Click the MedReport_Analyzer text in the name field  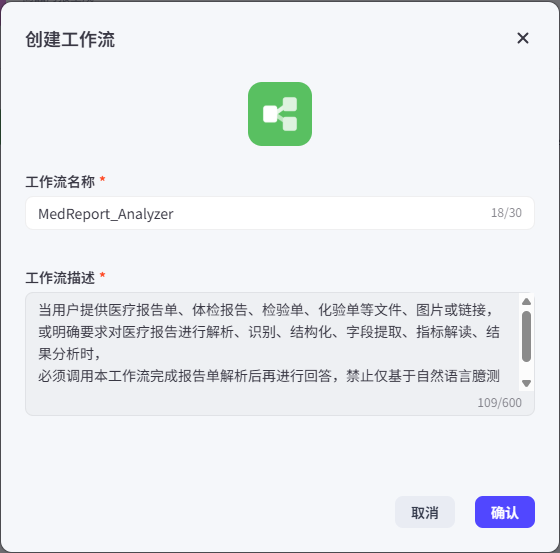(106, 214)
